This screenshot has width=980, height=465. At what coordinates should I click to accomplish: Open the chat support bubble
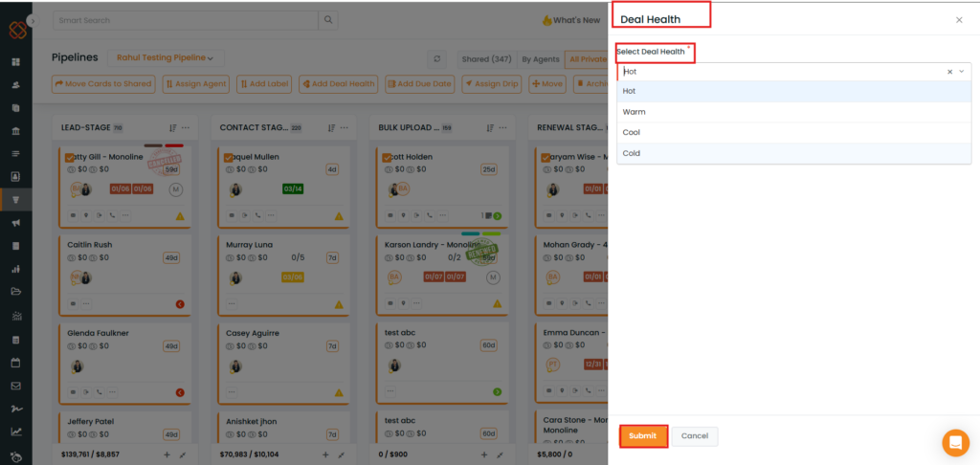click(x=955, y=442)
